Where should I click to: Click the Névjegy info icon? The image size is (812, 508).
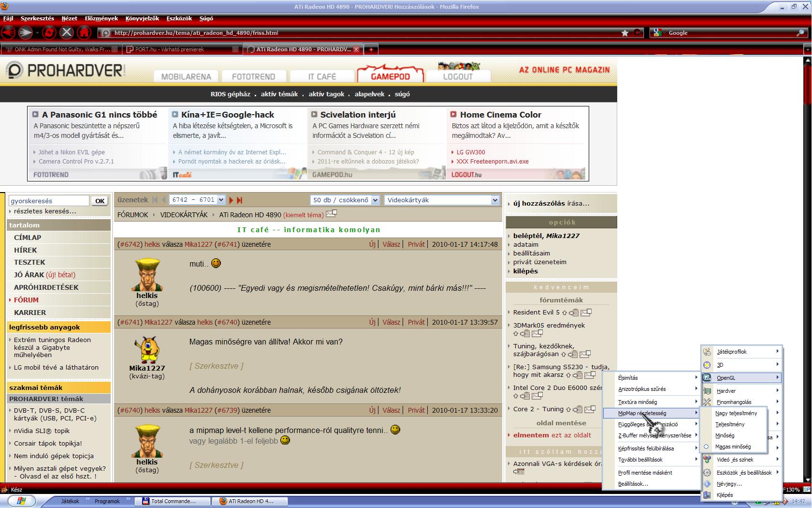[707, 483]
